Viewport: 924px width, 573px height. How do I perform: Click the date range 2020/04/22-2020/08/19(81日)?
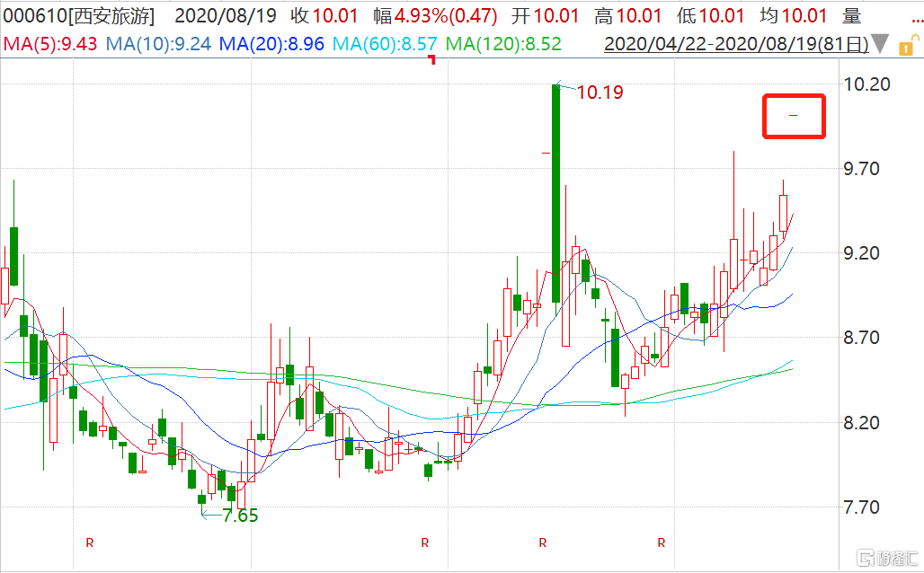pos(736,44)
